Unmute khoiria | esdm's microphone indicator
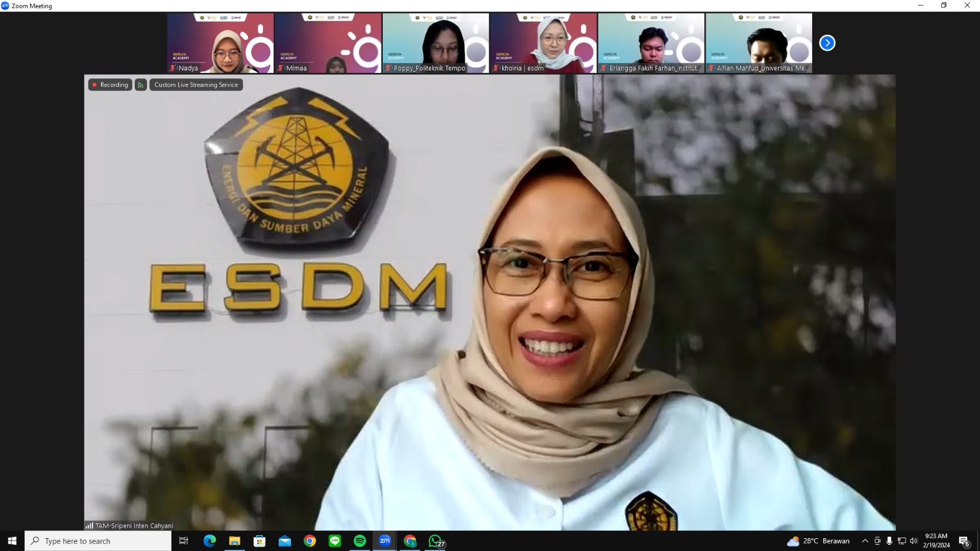The height and width of the screenshot is (551, 980). coord(497,69)
